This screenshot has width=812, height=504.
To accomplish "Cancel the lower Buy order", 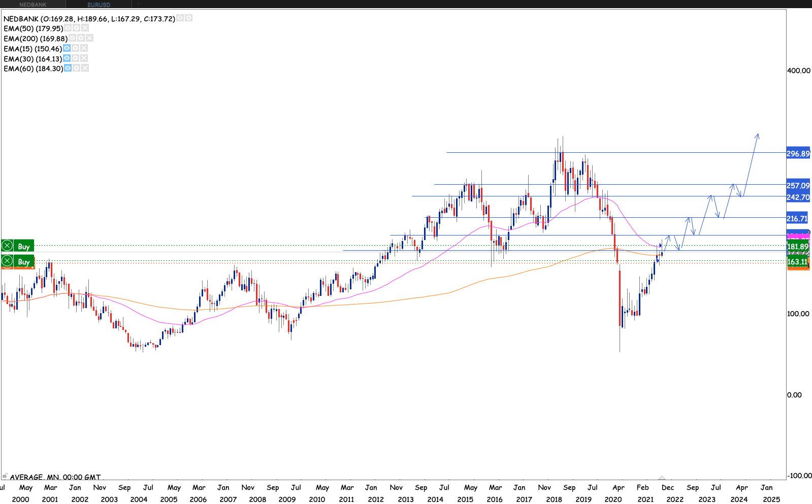I will tap(7, 262).
